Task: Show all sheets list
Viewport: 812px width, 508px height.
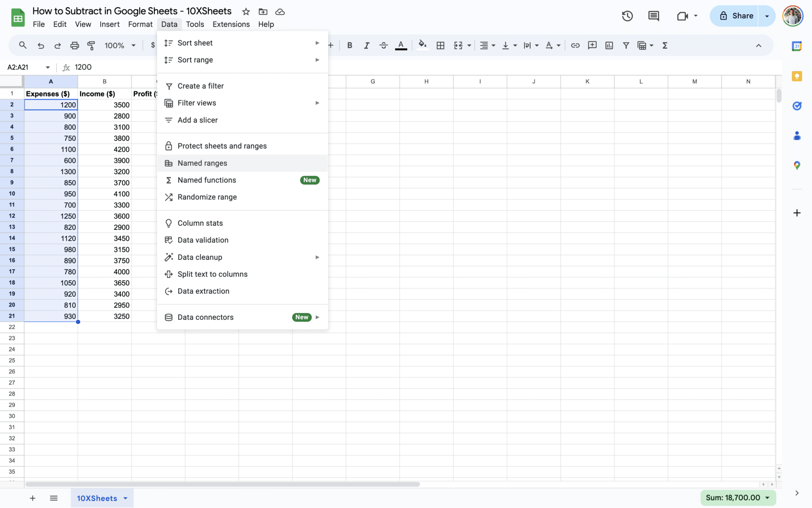Action: tap(54, 498)
